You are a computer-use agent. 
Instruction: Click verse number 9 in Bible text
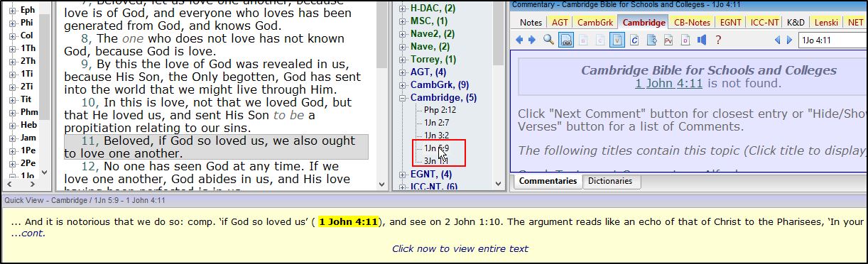85,64
